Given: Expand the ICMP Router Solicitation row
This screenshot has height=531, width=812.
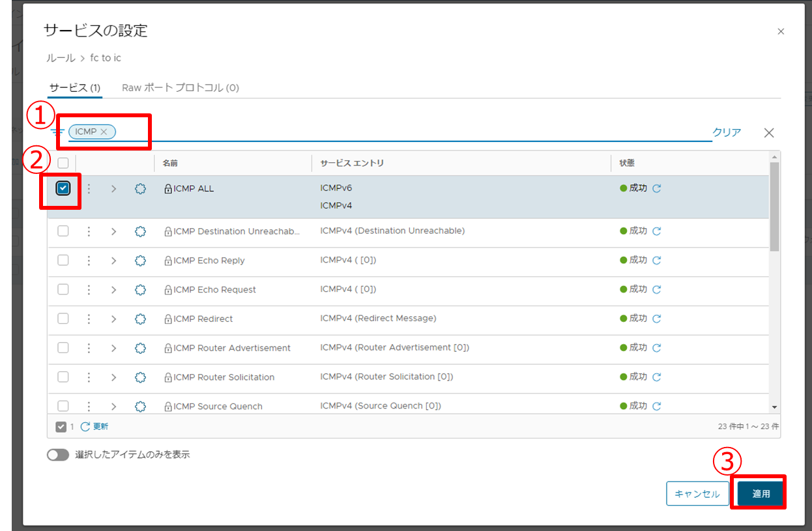Looking at the screenshot, I should (x=113, y=377).
